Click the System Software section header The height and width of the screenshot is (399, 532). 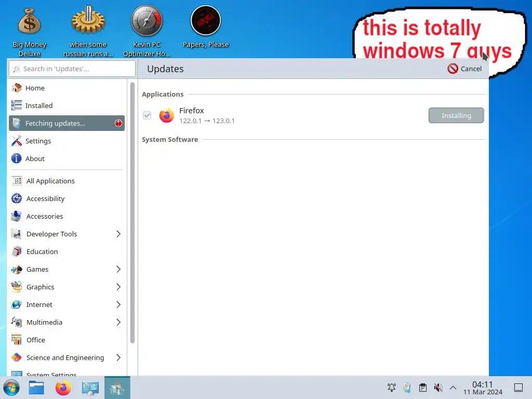point(170,139)
